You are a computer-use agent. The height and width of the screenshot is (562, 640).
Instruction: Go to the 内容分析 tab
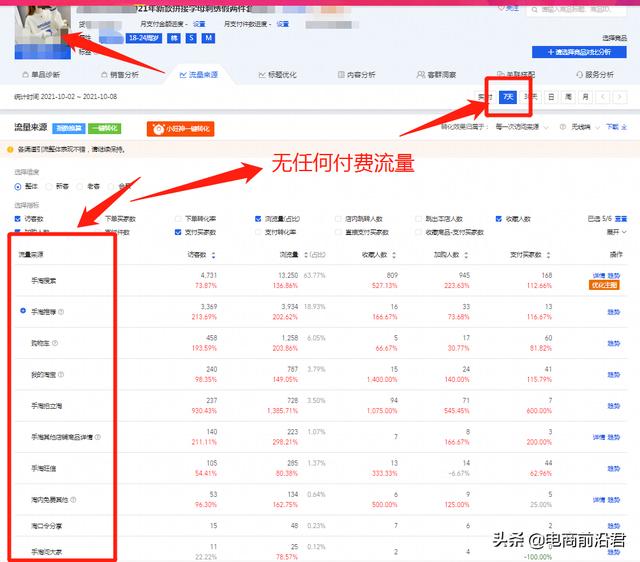click(x=356, y=75)
